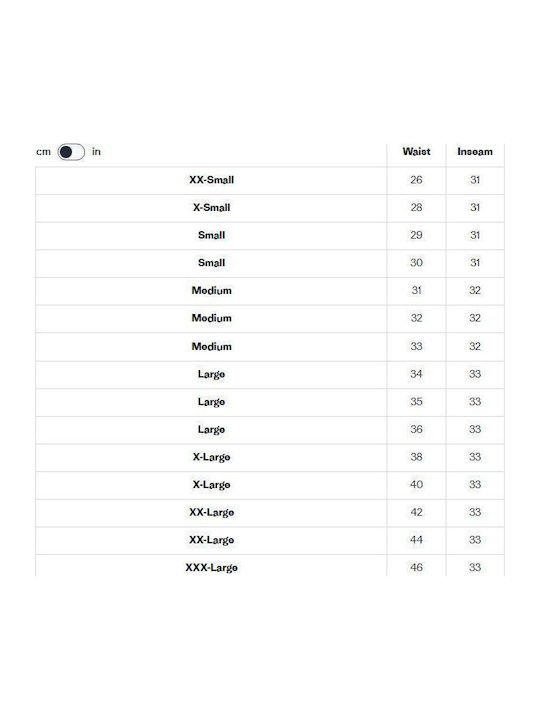Click the XX-Large row with waist 44
The image size is (540, 720).
coord(270,540)
